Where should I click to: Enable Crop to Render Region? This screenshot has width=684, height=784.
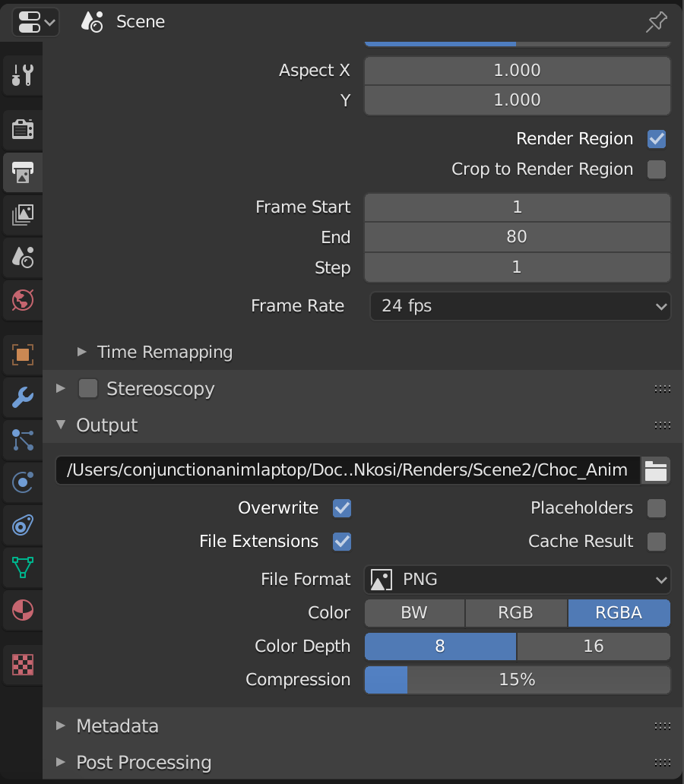(657, 169)
